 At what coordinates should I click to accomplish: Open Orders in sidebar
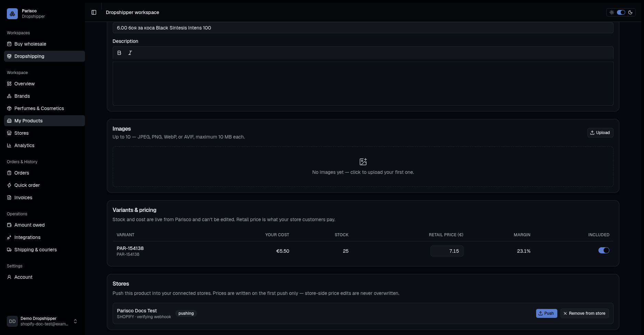coord(45,173)
